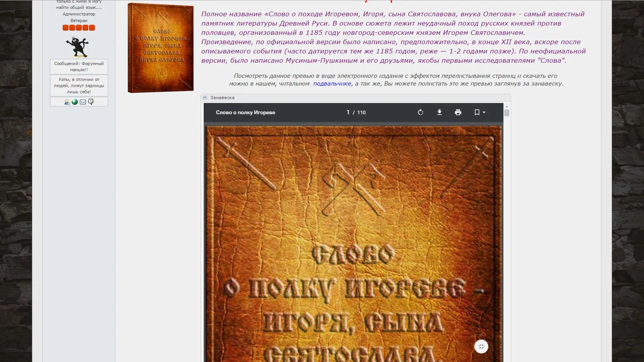
Task: Click the embedded viewer's scrollbar thumb
Action: tap(507, 113)
